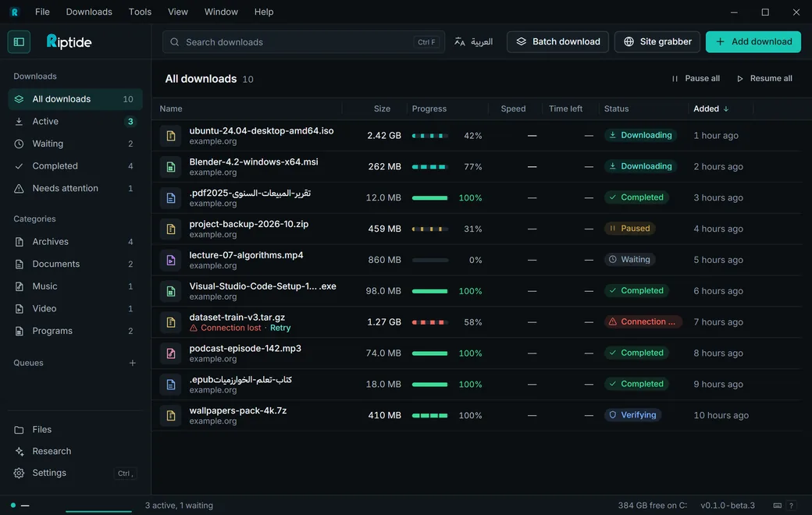
Task: Click the keyboard icon in status bar
Action: [778, 506]
